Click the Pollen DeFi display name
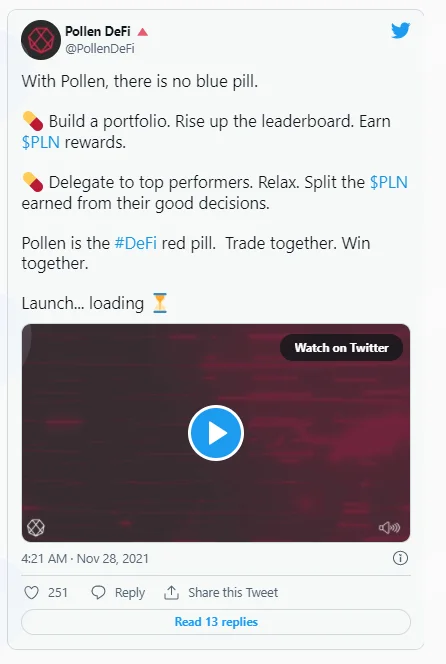The image size is (446, 664). click(98, 31)
